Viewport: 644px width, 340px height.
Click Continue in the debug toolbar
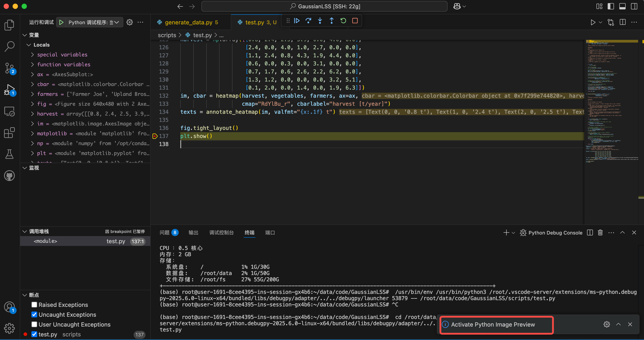pyautogui.click(x=297, y=21)
